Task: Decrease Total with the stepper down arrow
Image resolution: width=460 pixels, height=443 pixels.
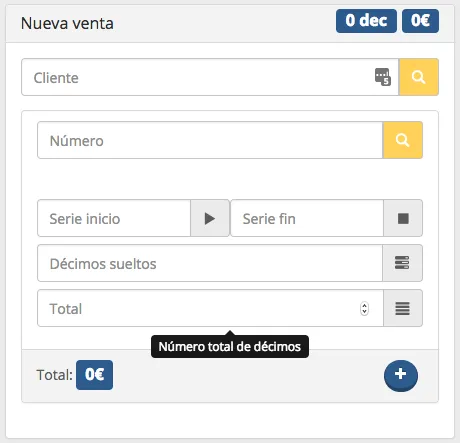Action: 364,312
